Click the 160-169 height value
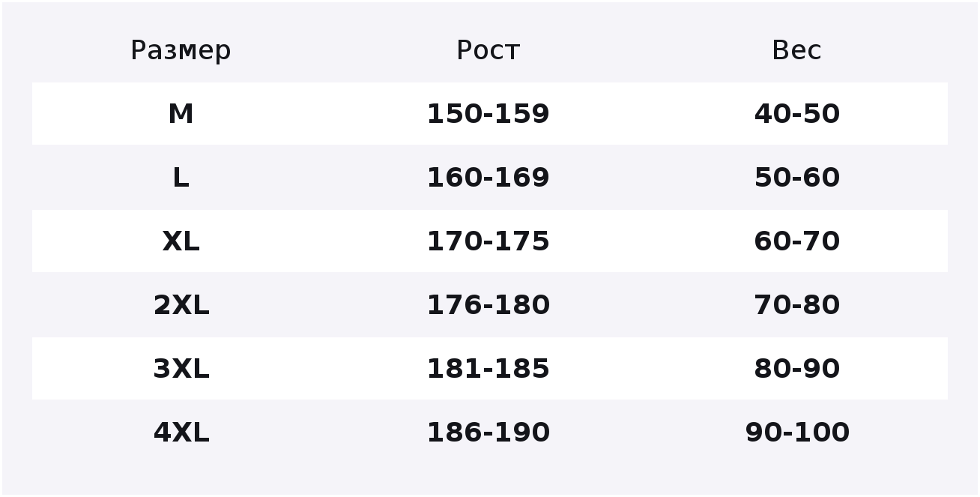Image resolution: width=980 pixels, height=497 pixels. (488, 178)
